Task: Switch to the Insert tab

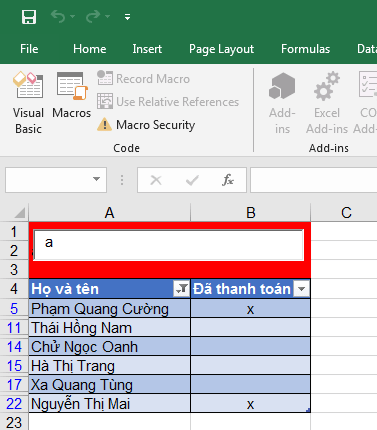Action: coord(147,49)
